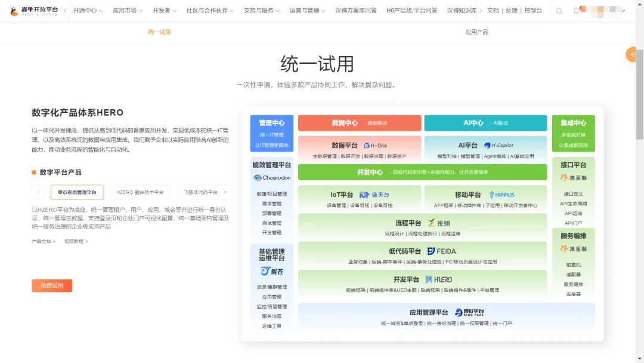Open 反馈 in the top bar
Viewport: 644px width, 363px height.
pyautogui.click(x=512, y=11)
